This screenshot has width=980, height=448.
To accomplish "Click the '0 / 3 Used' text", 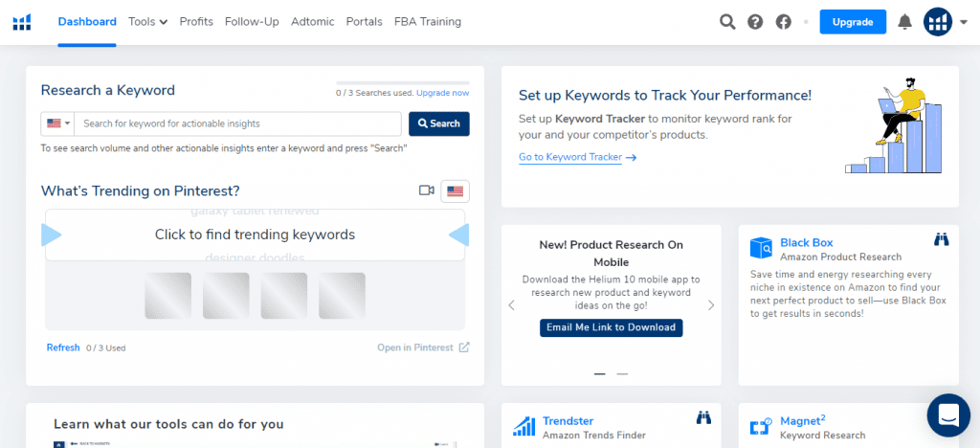I will [x=105, y=348].
